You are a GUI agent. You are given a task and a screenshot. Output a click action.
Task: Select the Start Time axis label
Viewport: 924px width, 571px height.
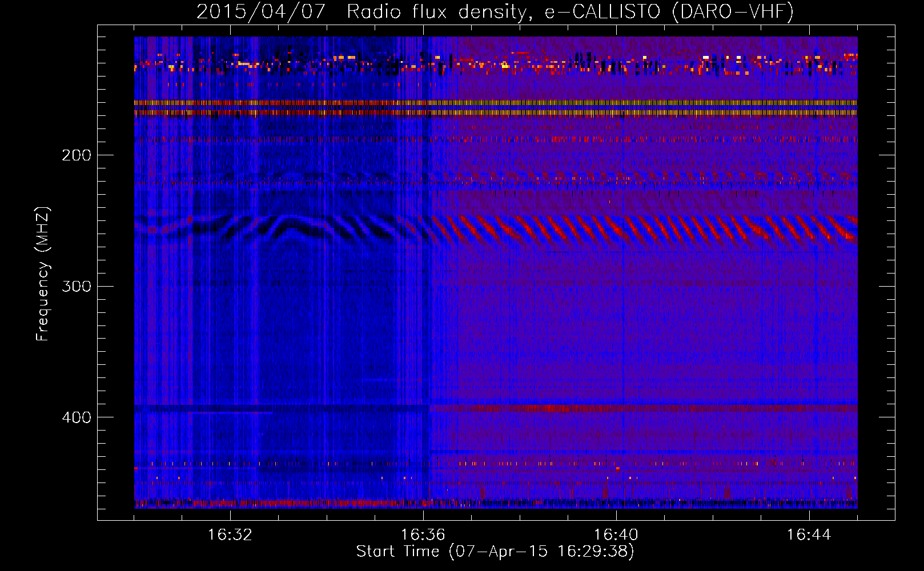pyautogui.click(x=495, y=552)
